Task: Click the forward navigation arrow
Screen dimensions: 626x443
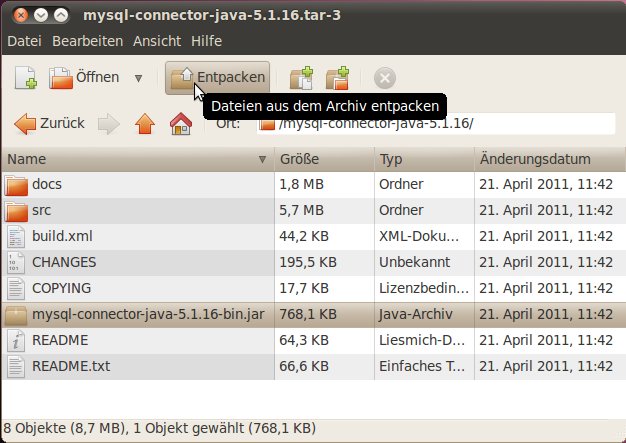Action: tap(109, 124)
